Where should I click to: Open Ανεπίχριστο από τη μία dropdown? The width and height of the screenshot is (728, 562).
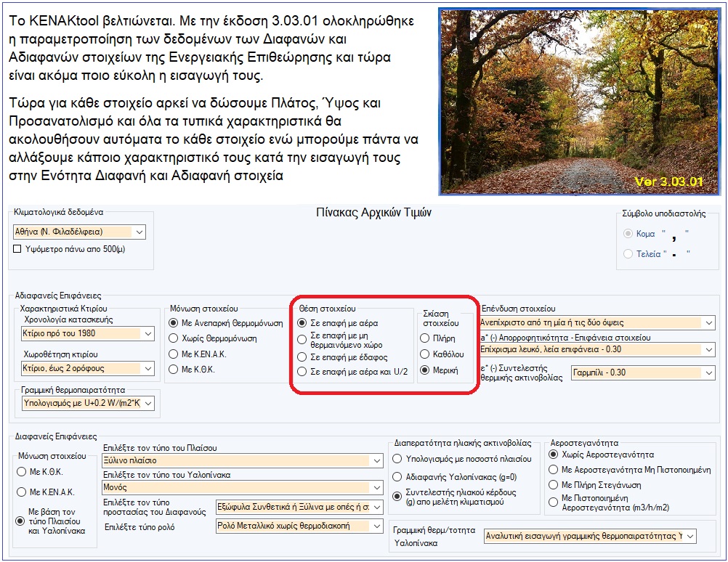pos(597,322)
